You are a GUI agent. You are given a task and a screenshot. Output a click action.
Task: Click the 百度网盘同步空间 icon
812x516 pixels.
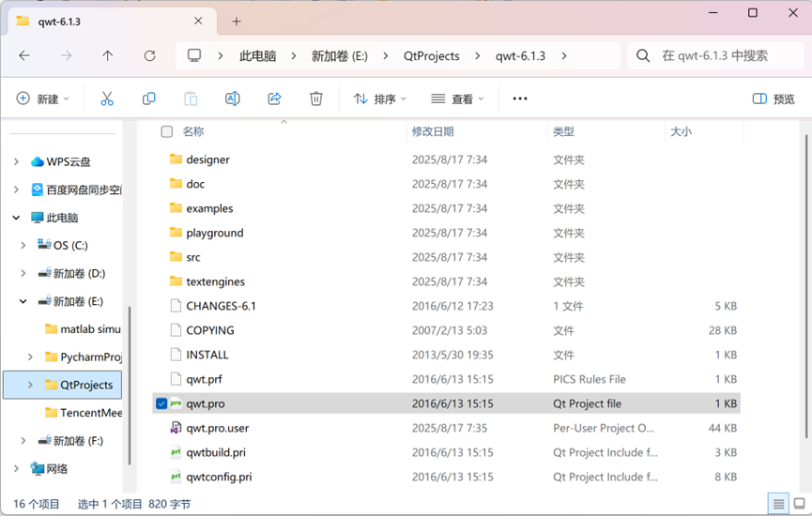38,190
